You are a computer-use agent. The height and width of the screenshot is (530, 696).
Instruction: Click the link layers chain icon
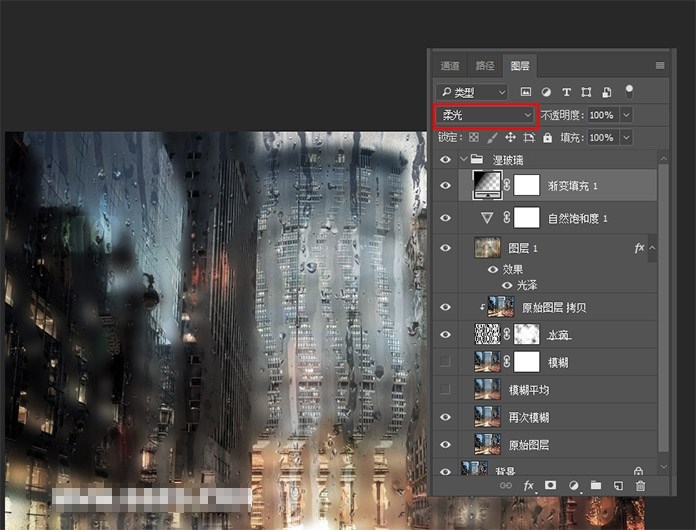tap(506, 486)
